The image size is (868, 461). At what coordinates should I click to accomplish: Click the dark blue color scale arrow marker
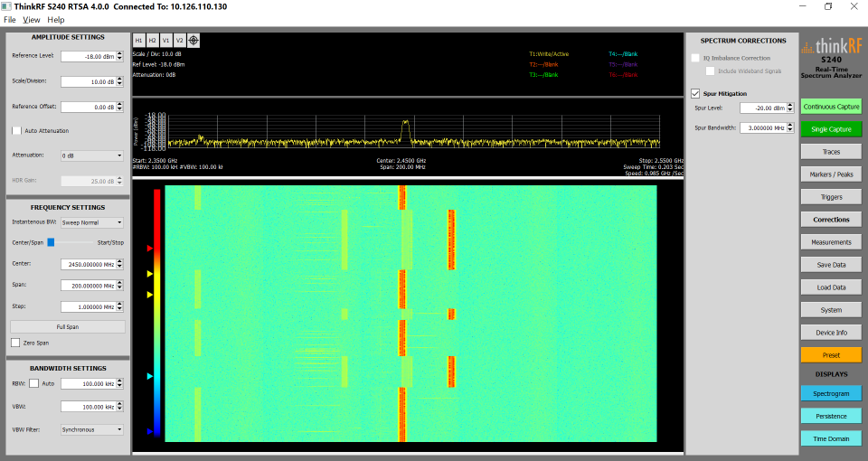coord(149,431)
